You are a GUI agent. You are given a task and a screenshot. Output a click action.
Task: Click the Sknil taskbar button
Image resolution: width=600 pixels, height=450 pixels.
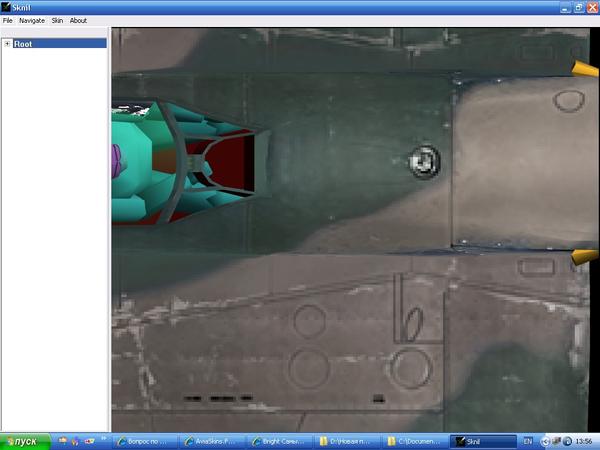[483, 442]
